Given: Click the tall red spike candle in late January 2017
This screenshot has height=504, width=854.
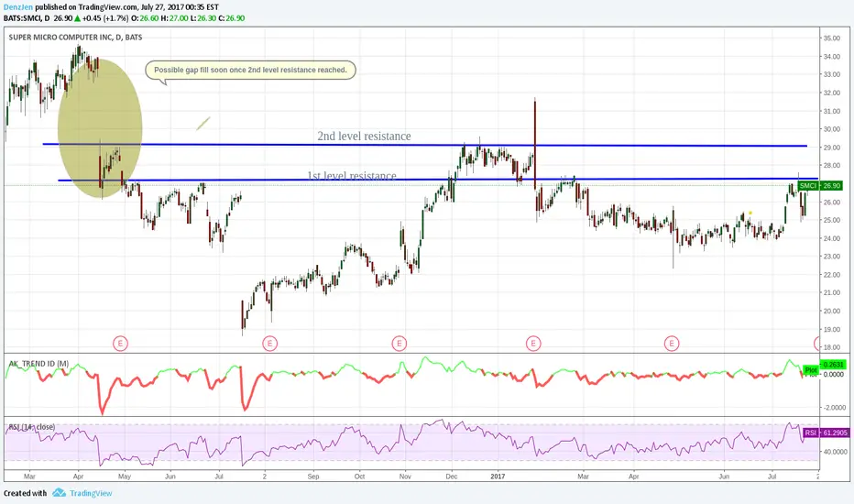Looking at the screenshot, I should tap(535, 145).
